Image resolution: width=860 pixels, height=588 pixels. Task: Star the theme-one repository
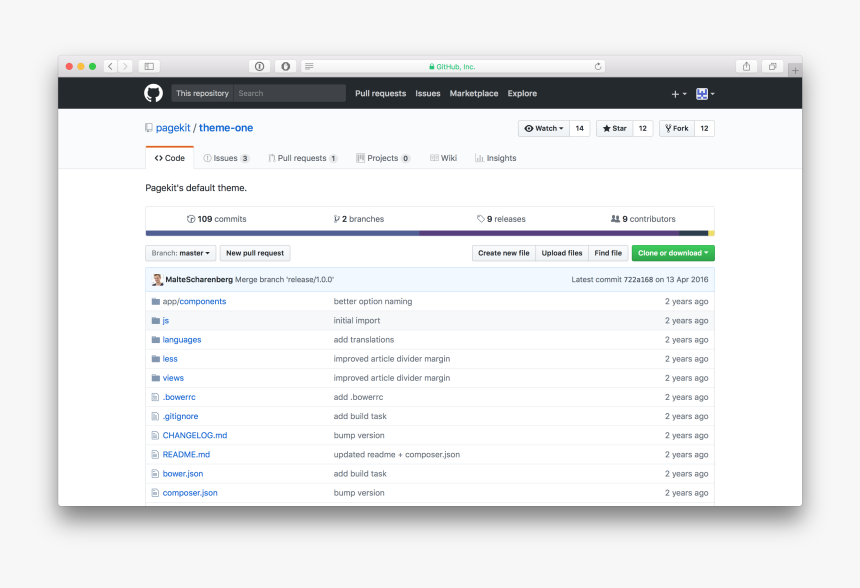pyautogui.click(x=614, y=128)
